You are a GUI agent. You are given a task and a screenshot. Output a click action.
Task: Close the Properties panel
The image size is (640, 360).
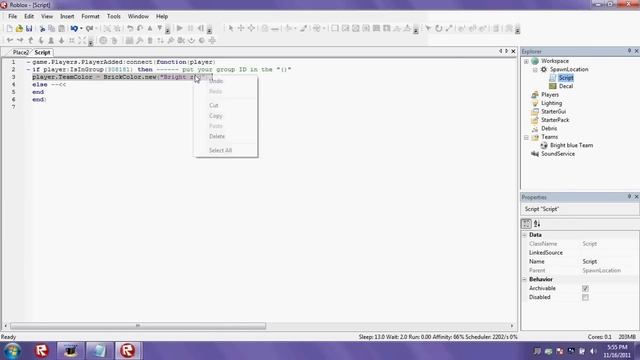point(636,197)
